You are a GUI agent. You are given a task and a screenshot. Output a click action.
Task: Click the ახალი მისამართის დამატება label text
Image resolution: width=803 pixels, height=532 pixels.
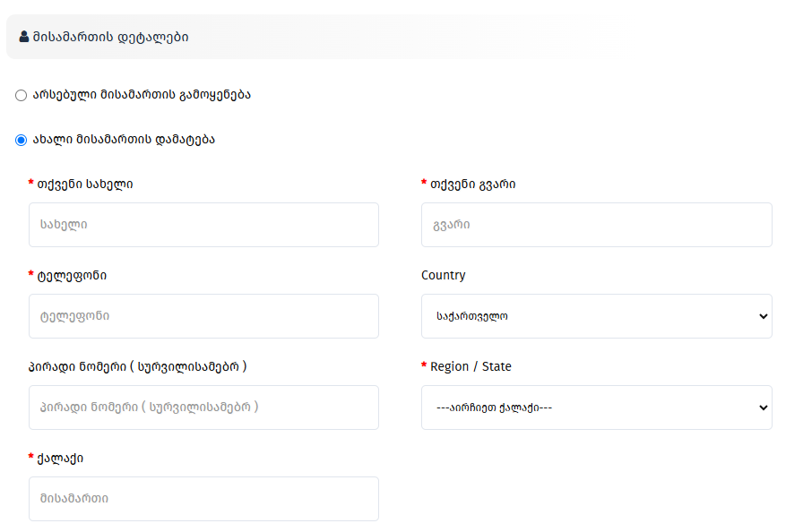point(124,140)
